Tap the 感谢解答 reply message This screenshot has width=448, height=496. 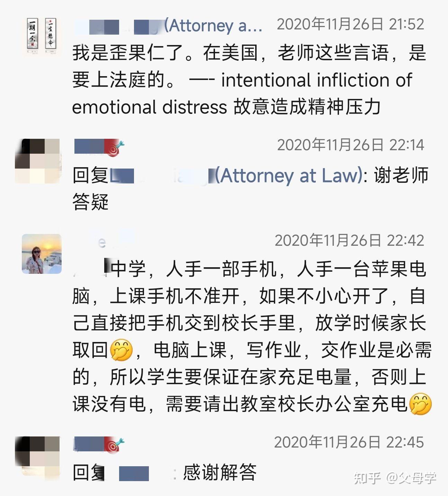(164, 472)
